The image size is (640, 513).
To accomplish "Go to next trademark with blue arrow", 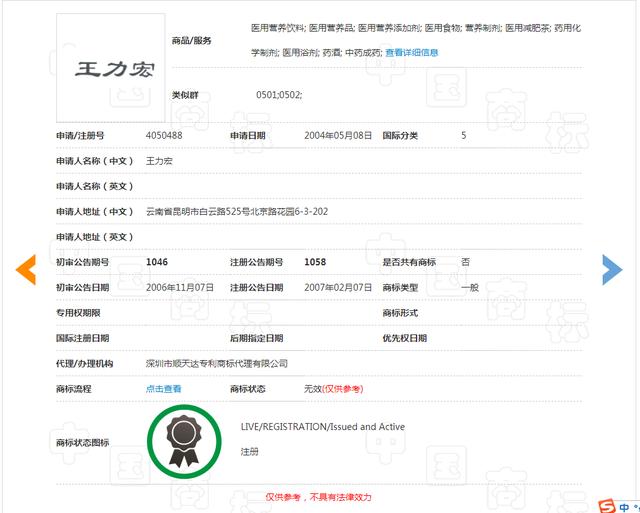I will tap(612, 269).
